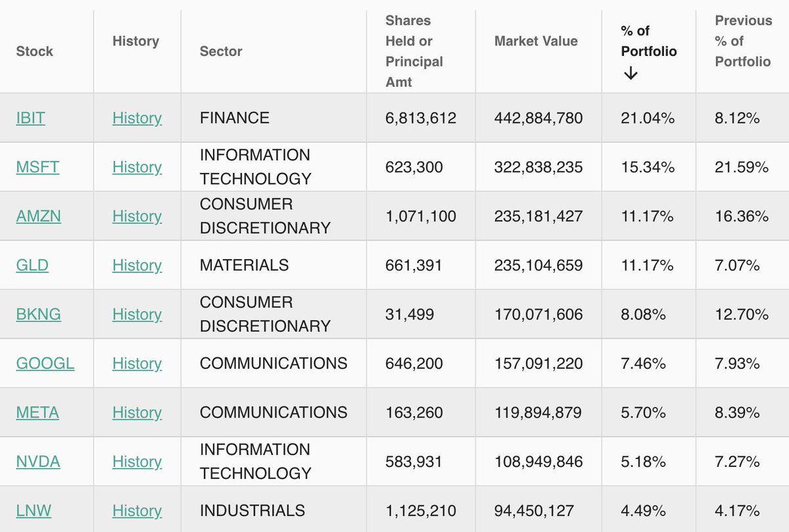View the History for NVDA
This screenshot has width=789, height=532.
point(137,462)
